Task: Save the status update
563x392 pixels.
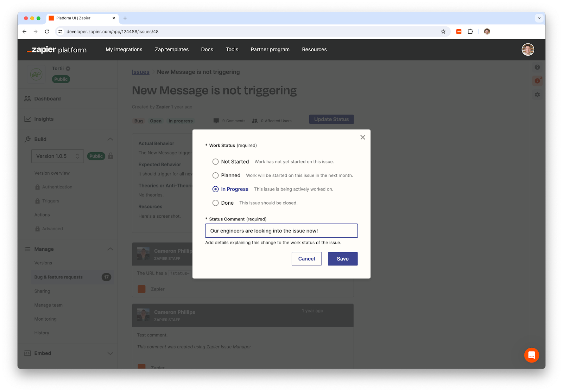Action: pos(343,259)
